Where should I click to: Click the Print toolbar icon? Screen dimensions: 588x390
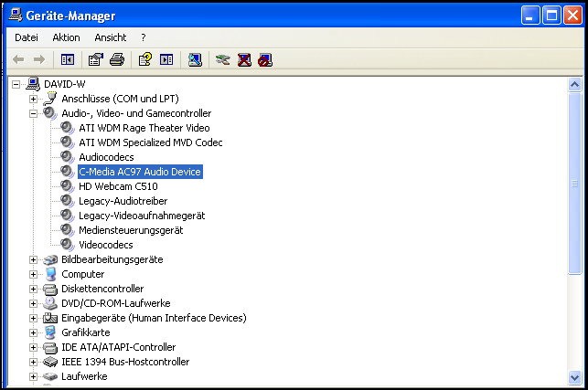click(117, 59)
